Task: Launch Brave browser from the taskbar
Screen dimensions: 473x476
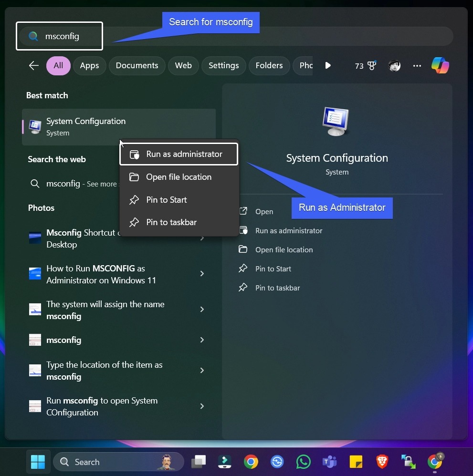Action: click(x=382, y=462)
